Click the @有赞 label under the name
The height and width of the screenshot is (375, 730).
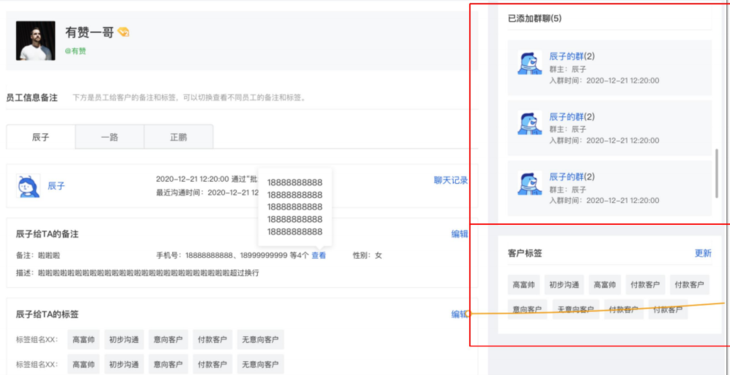75,51
